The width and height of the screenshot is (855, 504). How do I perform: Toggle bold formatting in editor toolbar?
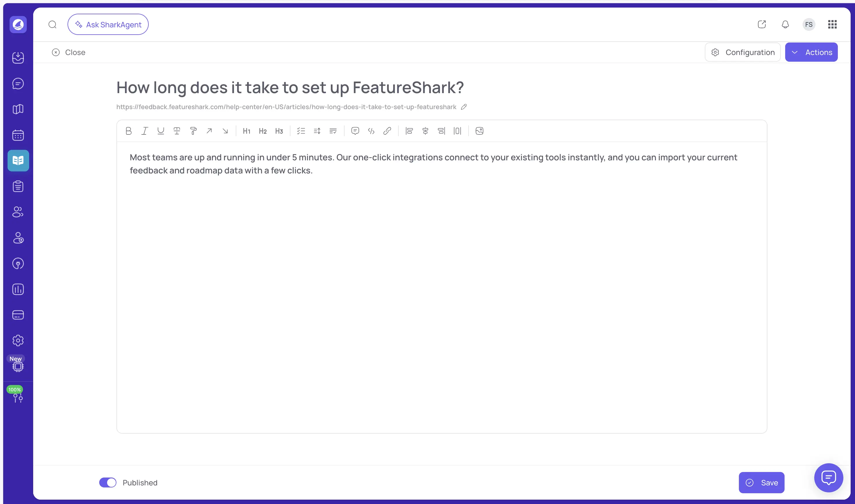pyautogui.click(x=128, y=131)
